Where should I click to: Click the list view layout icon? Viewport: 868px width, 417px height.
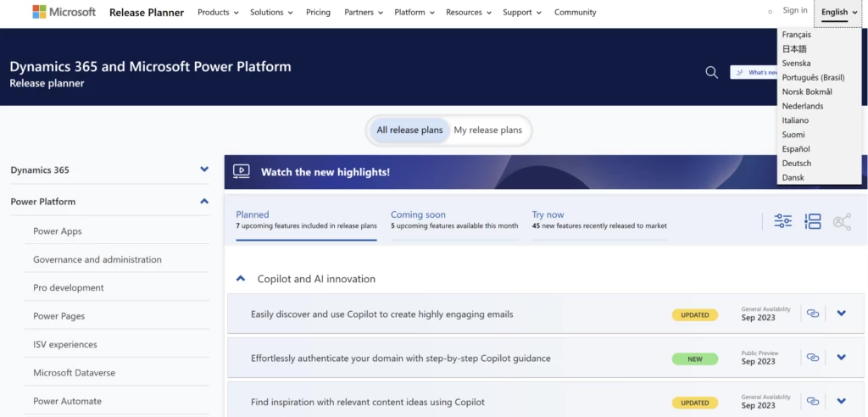click(x=813, y=221)
